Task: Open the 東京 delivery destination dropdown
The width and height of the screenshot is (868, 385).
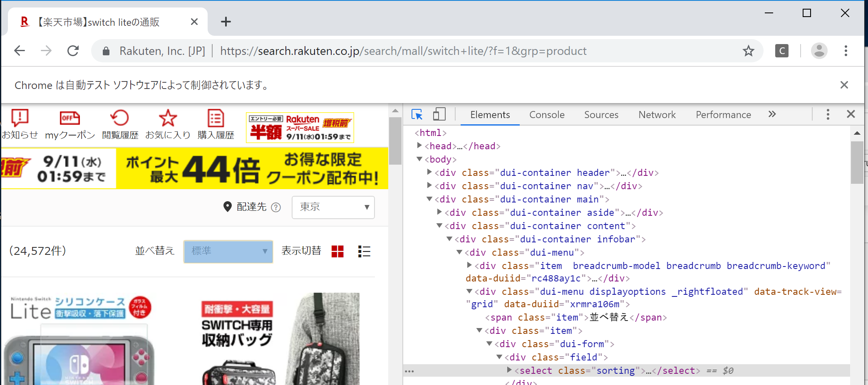Action: (x=333, y=207)
